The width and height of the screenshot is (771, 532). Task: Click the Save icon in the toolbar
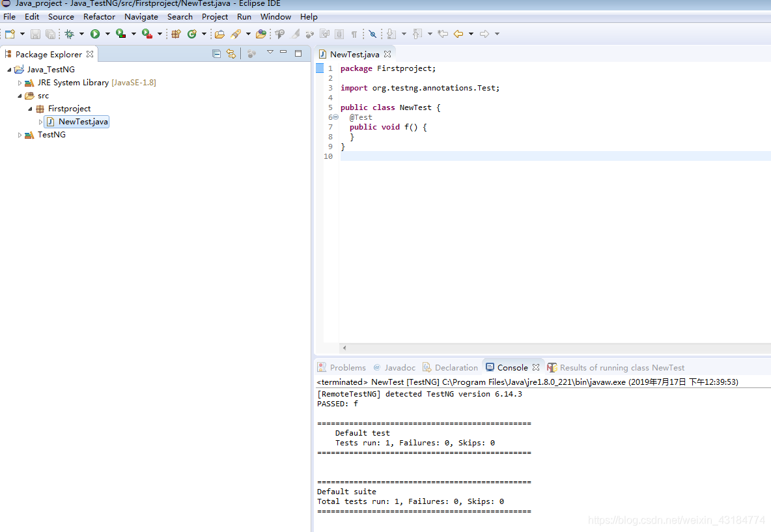pos(35,34)
